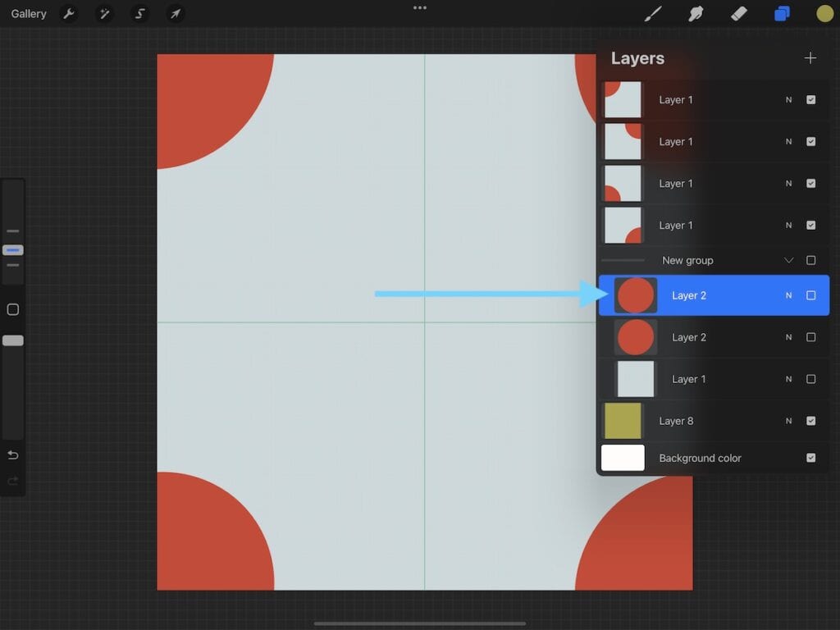Select the Smudge tool
This screenshot has height=630, width=840.
click(696, 13)
